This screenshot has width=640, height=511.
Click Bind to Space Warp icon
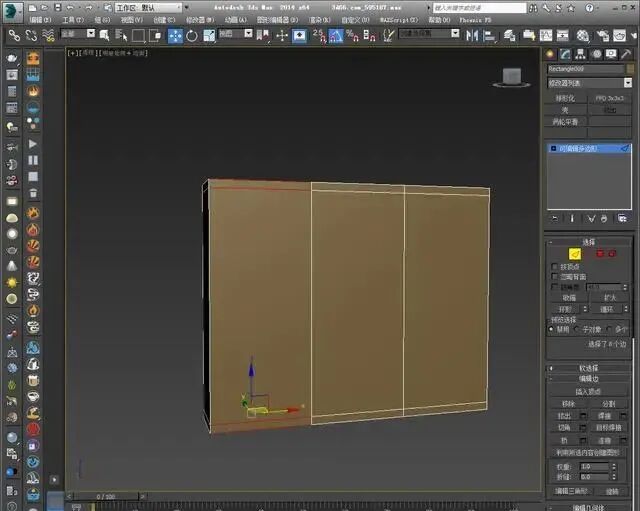48,36
